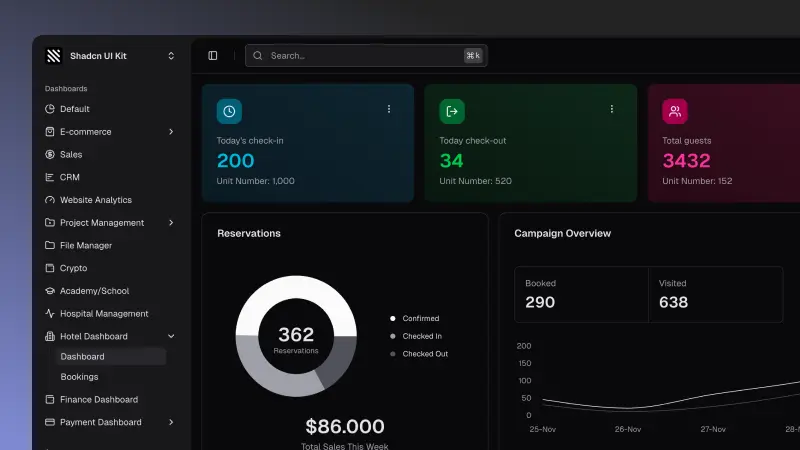Open File Manager
The width and height of the screenshot is (800, 450).
point(86,245)
